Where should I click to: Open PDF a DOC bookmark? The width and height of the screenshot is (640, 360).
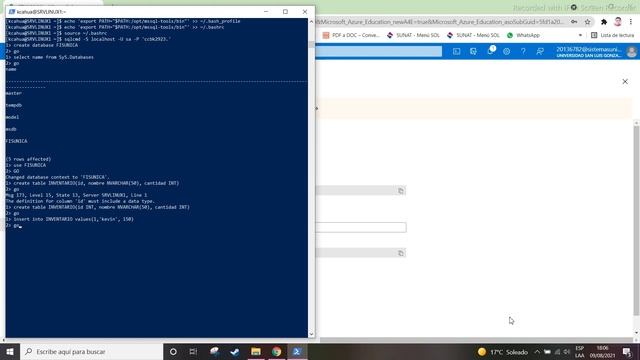coord(351,36)
